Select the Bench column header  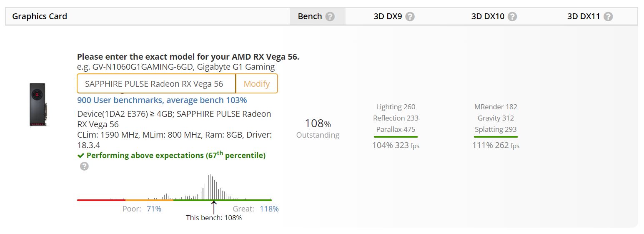tap(310, 17)
